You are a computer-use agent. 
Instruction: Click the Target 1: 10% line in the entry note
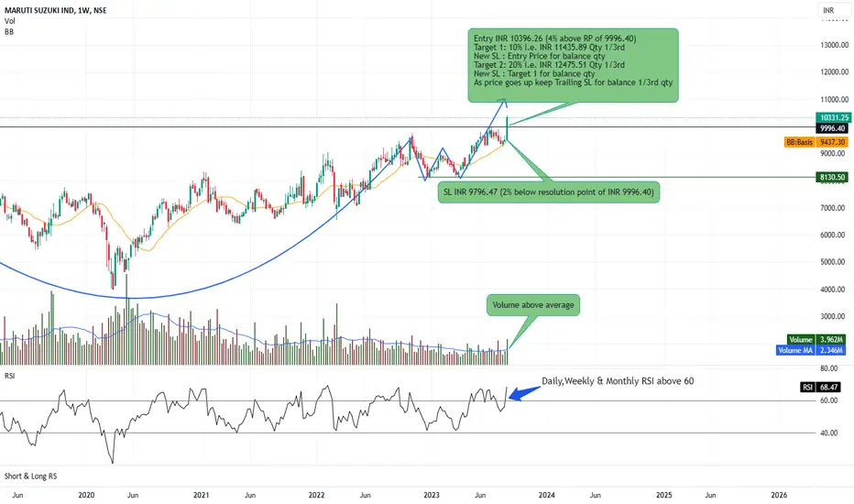549,48
